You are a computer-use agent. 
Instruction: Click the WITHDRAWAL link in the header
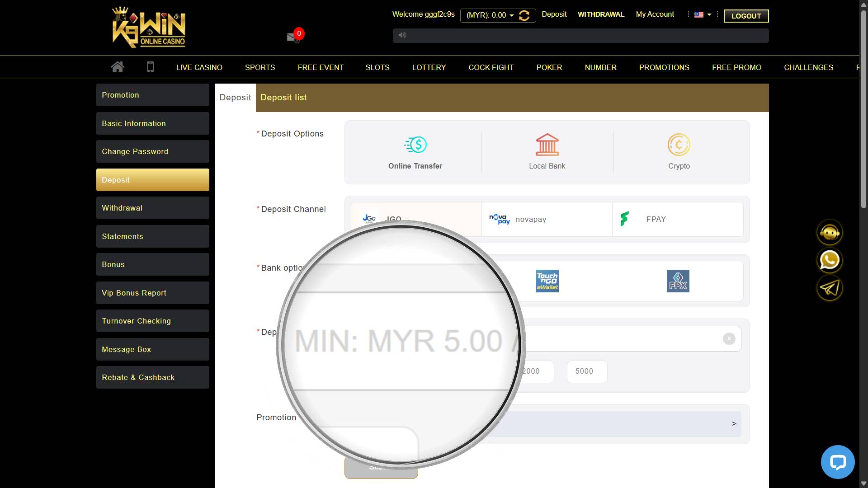(x=601, y=14)
